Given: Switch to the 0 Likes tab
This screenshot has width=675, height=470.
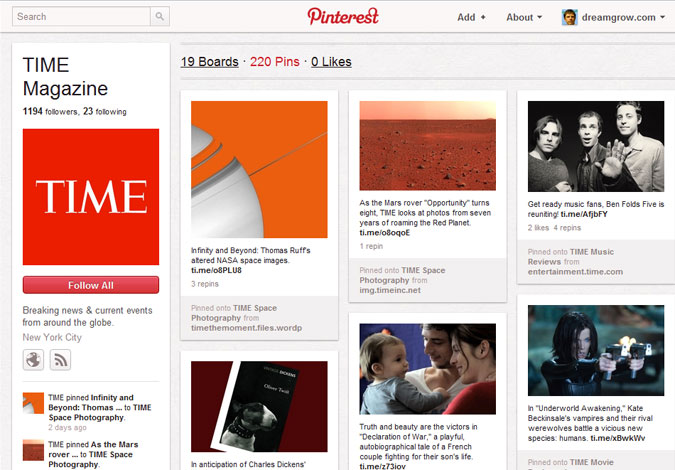Looking at the screenshot, I should click(331, 62).
